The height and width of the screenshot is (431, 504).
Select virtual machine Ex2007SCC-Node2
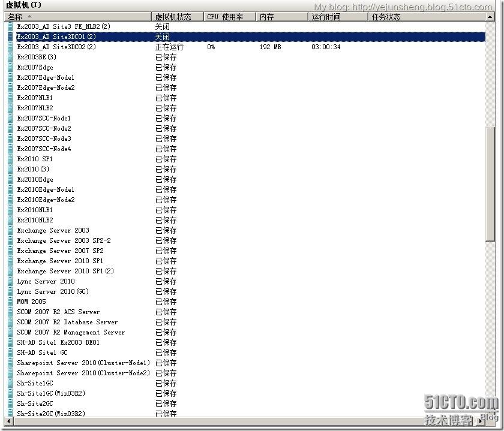tap(44, 128)
